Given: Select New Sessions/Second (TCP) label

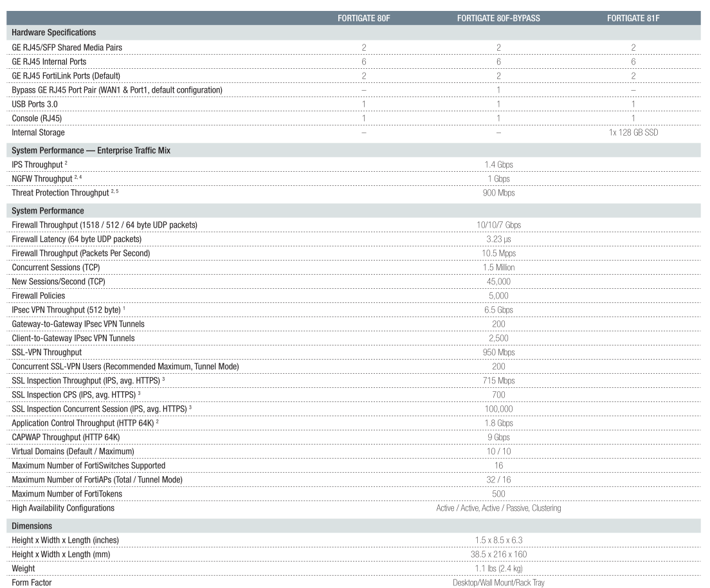Looking at the screenshot, I should [x=59, y=281].
